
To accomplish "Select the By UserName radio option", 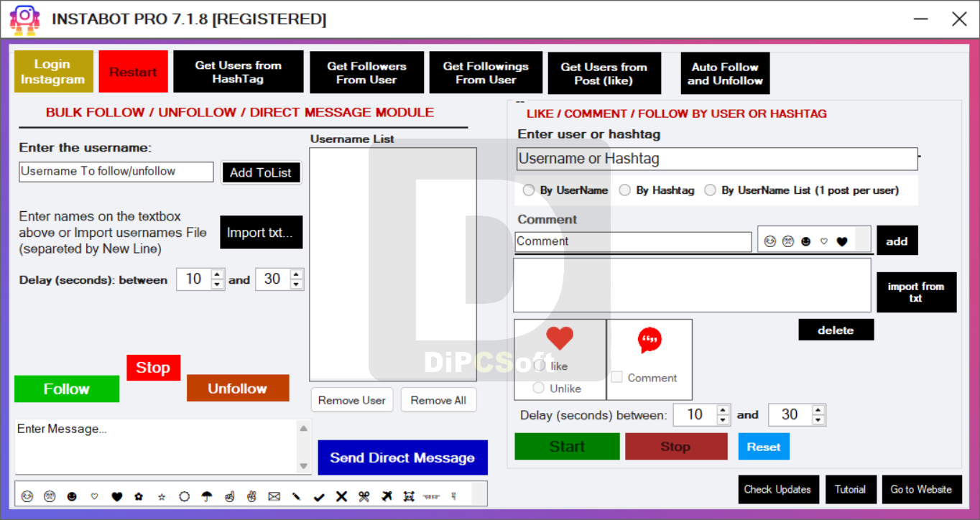I will click(x=529, y=190).
